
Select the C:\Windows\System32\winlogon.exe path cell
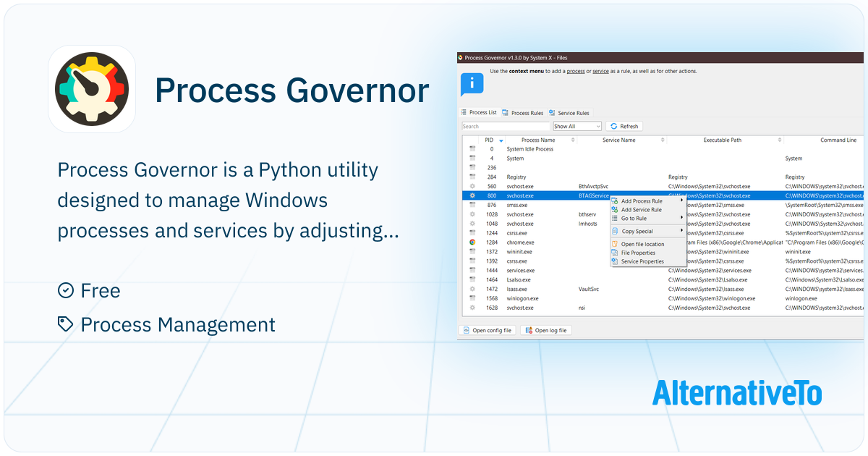click(x=712, y=298)
